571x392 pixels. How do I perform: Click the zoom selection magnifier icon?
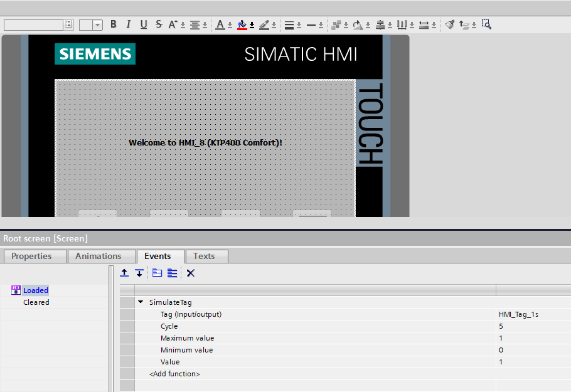(486, 24)
